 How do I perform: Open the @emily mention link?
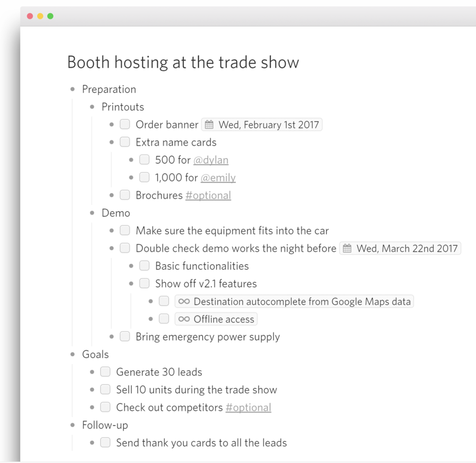click(x=218, y=178)
